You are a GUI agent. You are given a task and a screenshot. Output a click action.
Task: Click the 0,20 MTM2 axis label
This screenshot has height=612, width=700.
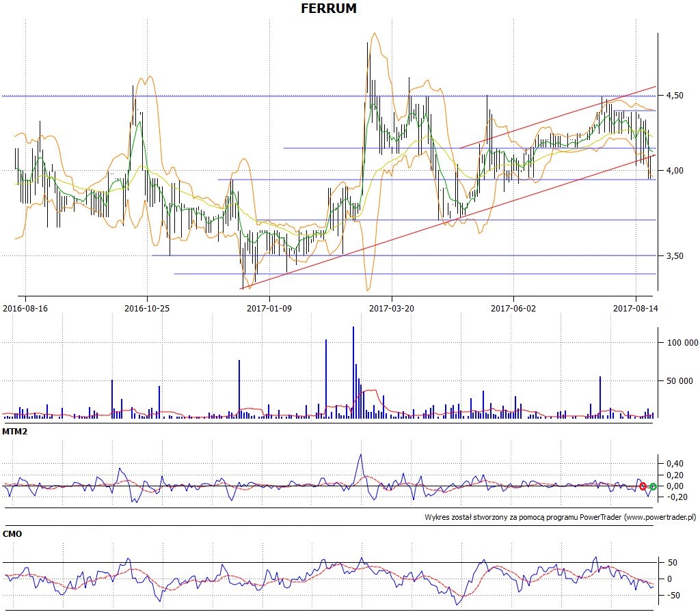point(675,475)
